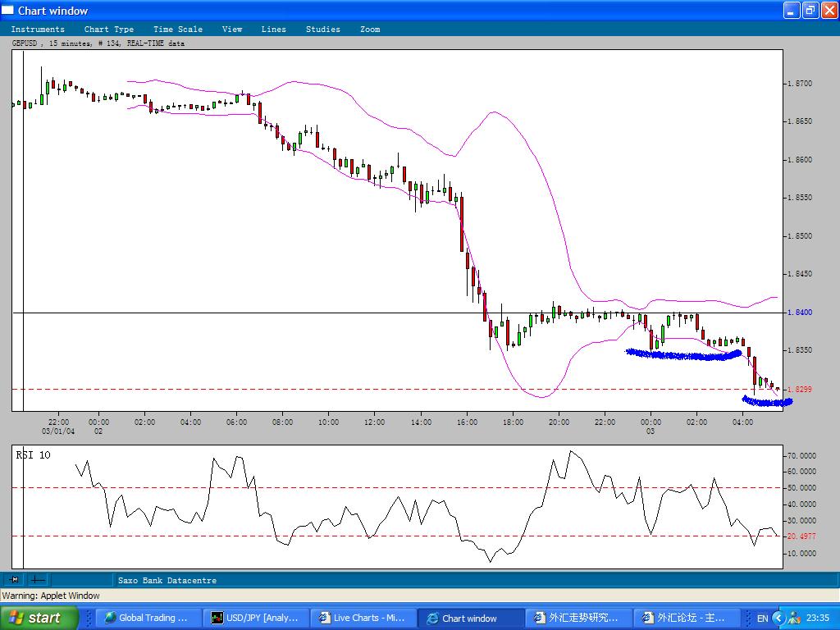The height and width of the screenshot is (630, 840).
Task: Switch to 外汇走势研究 taskbar window
Action: coord(577,618)
